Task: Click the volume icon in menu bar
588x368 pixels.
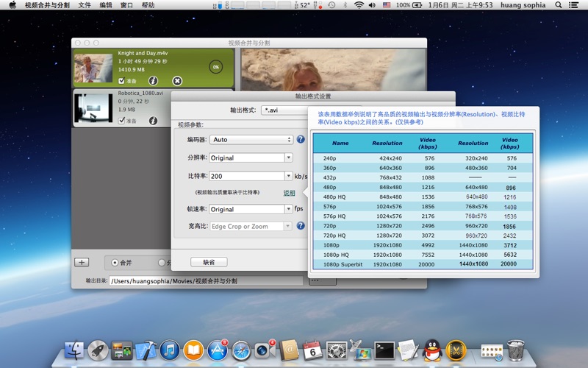Action: coord(372,5)
